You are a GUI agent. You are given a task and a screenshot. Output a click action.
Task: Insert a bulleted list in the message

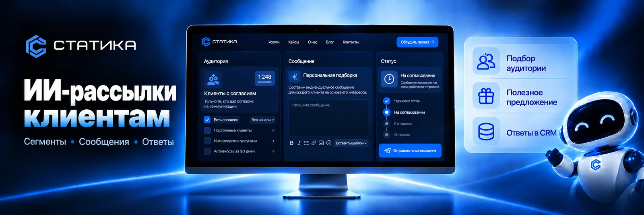coord(306,143)
